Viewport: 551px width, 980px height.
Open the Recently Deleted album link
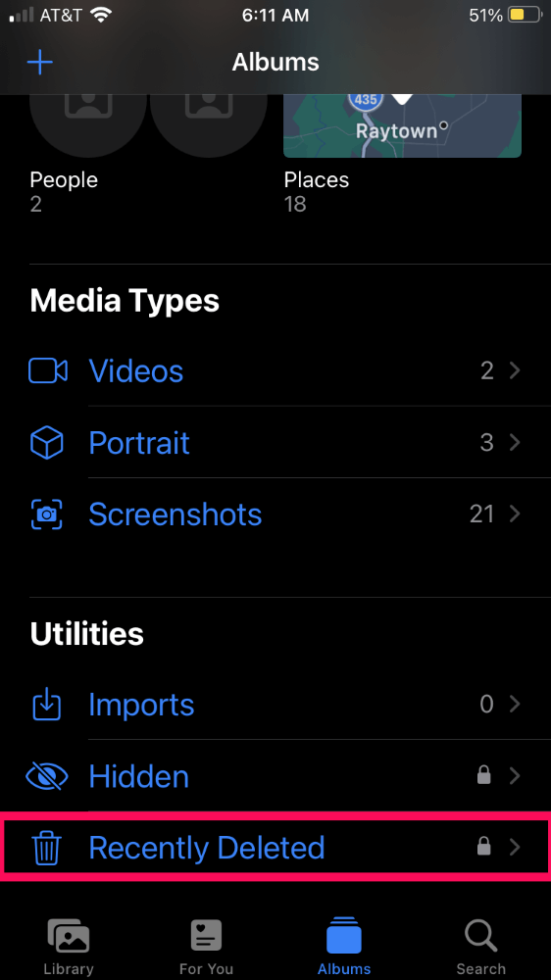207,848
